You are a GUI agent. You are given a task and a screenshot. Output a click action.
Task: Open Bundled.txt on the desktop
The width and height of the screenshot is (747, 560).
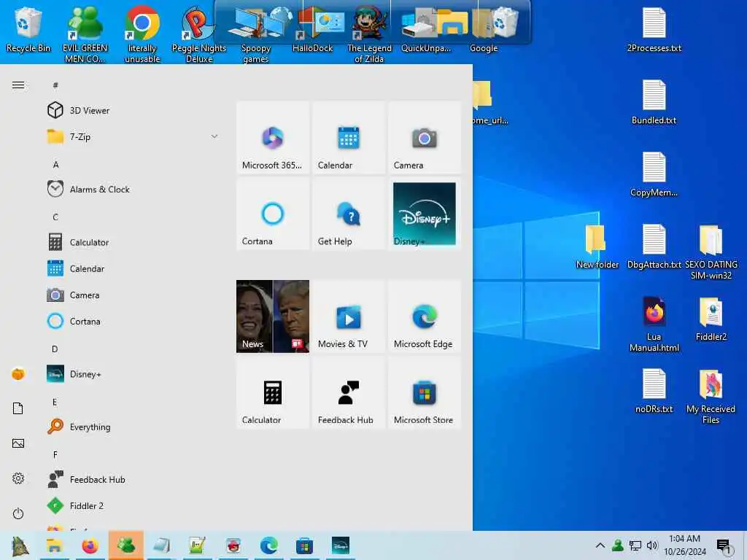pos(654,102)
